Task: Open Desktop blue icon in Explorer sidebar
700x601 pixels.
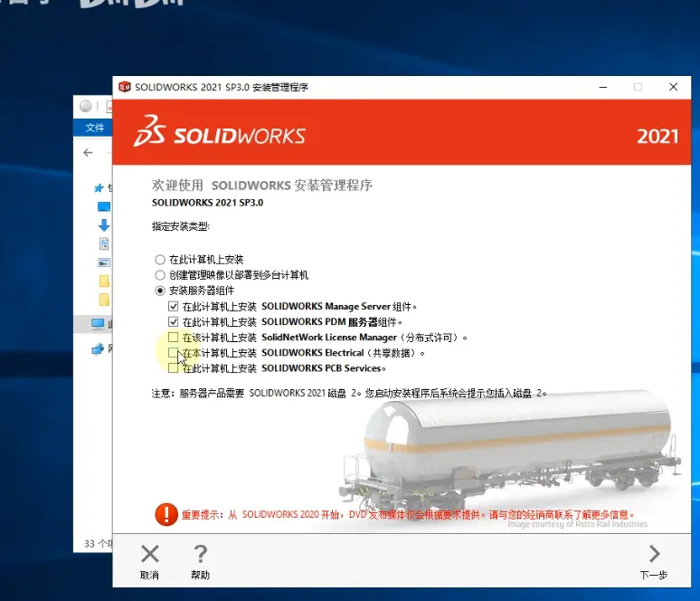Action: click(104, 206)
